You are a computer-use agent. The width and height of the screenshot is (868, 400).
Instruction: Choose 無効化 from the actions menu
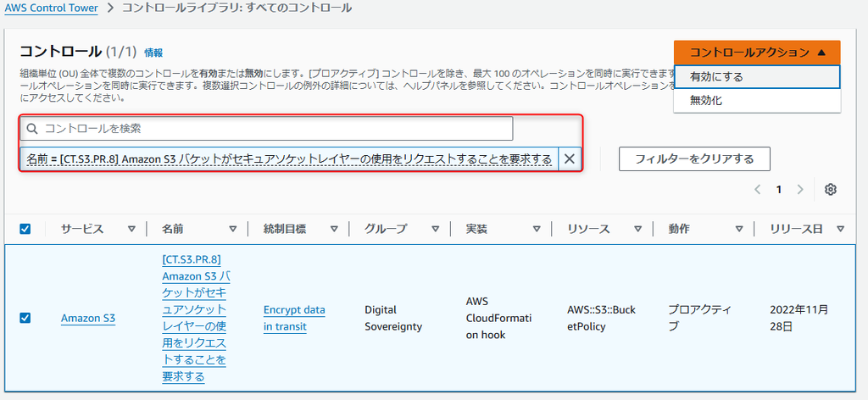click(x=757, y=101)
